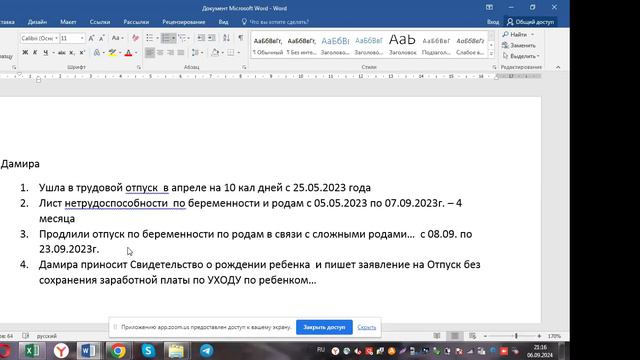Expand styles gallery more arrow
This screenshot has width=640, height=360.
coord(491,53)
